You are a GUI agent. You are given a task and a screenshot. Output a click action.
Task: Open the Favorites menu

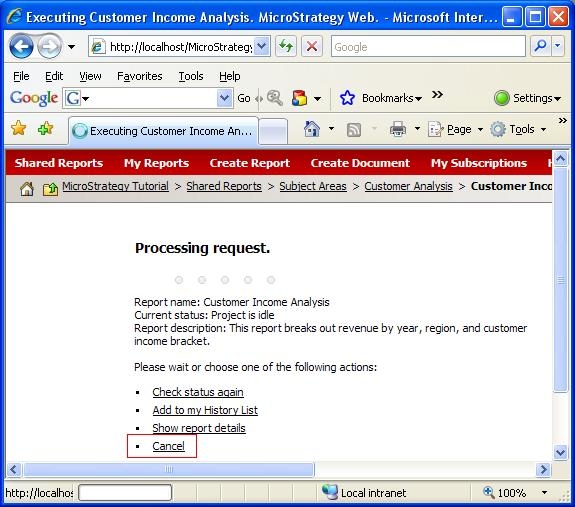[139, 76]
